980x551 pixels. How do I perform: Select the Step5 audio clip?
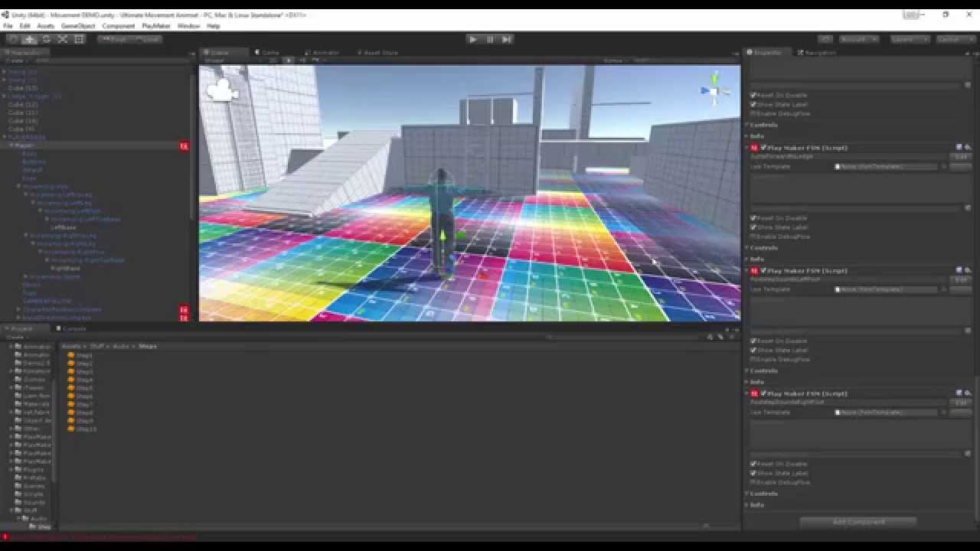point(80,388)
